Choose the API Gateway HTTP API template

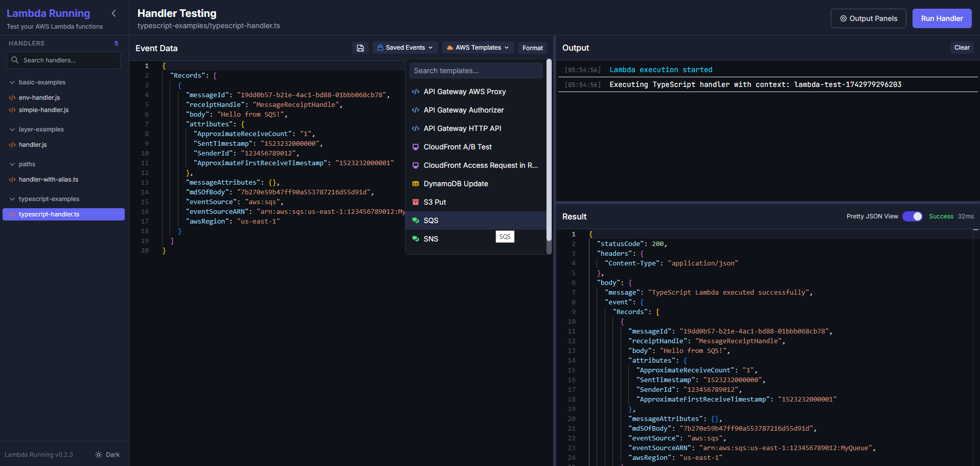click(476, 128)
